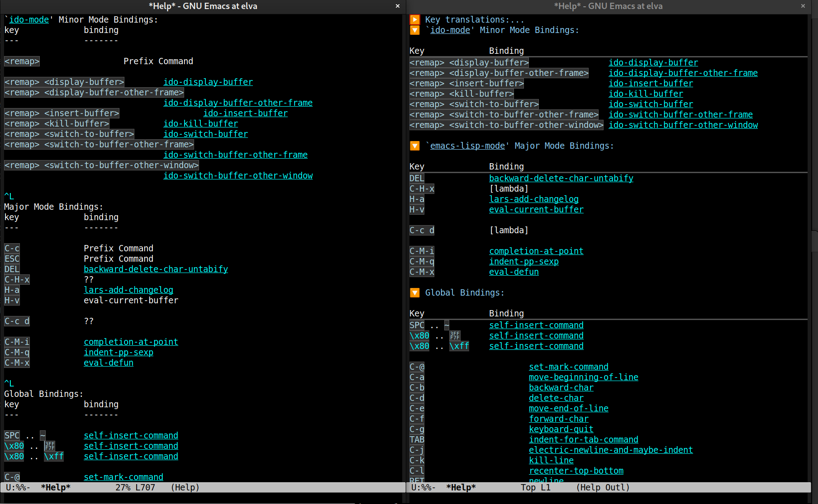The width and height of the screenshot is (818, 504).
Task: Open ido-switch-buffer-other-window in left window
Action: click(238, 175)
